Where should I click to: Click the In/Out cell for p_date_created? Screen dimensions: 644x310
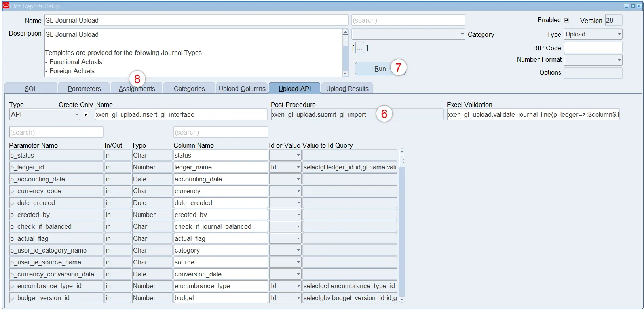[x=118, y=203]
